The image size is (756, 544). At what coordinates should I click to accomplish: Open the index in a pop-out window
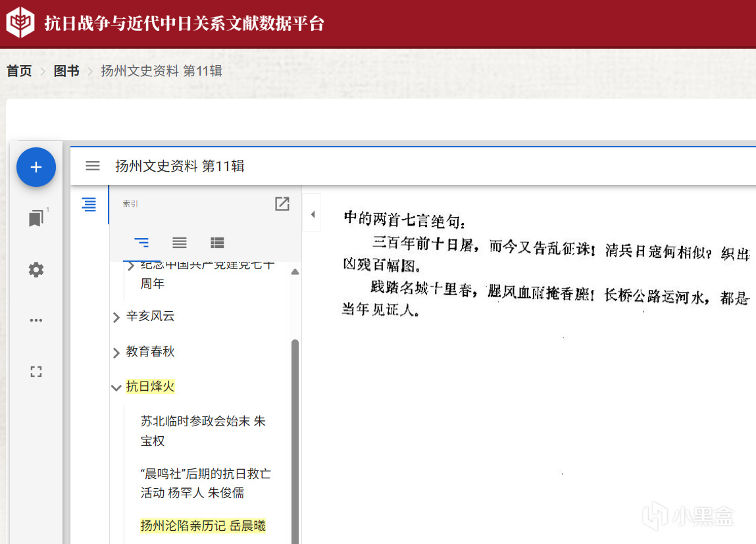(x=282, y=204)
